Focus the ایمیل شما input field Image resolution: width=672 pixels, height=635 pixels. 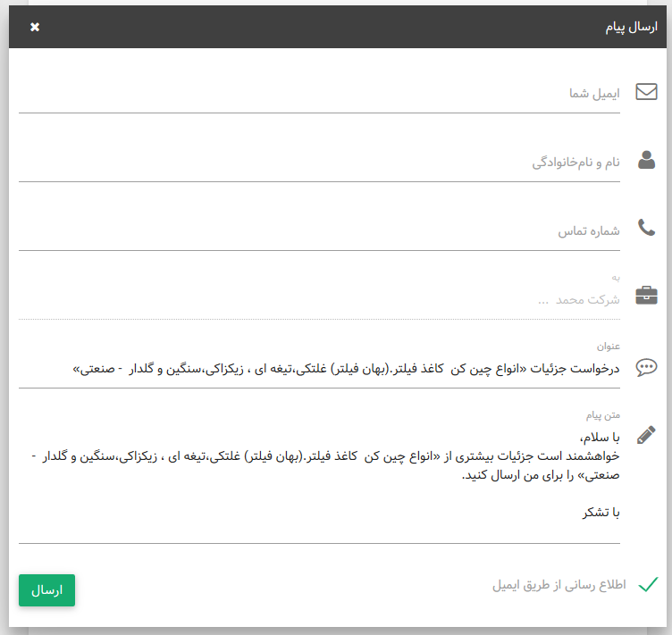319,94
